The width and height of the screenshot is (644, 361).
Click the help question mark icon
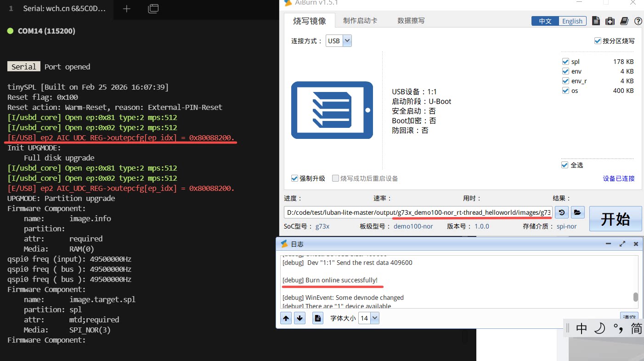click(638, 21)
